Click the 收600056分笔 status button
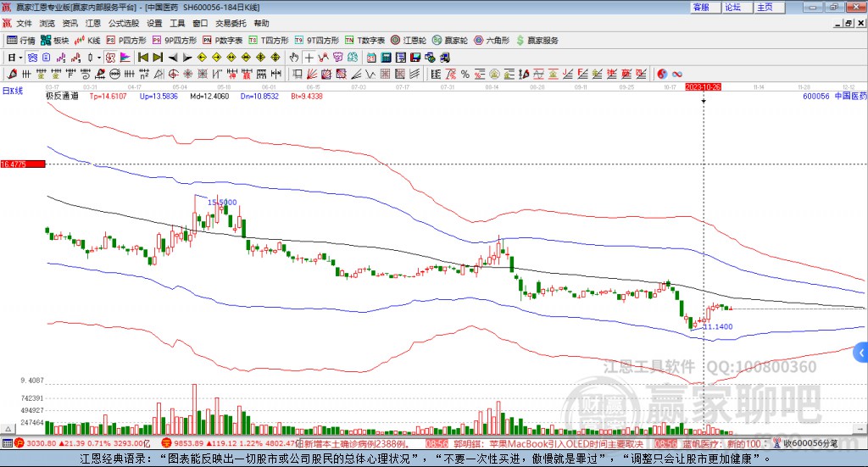Image resolution: width=868 pixels, height=467 pixels. click(806, 443)
